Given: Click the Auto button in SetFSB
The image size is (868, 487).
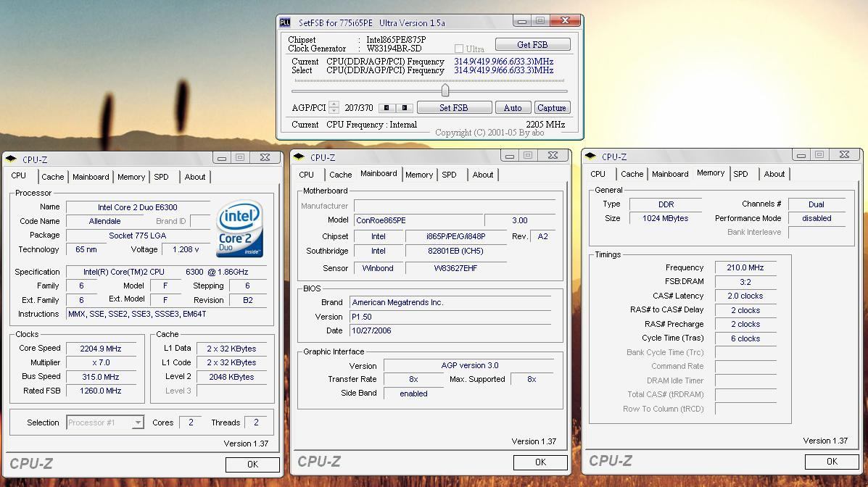Looking at the screenshot, I should point(513,108).
